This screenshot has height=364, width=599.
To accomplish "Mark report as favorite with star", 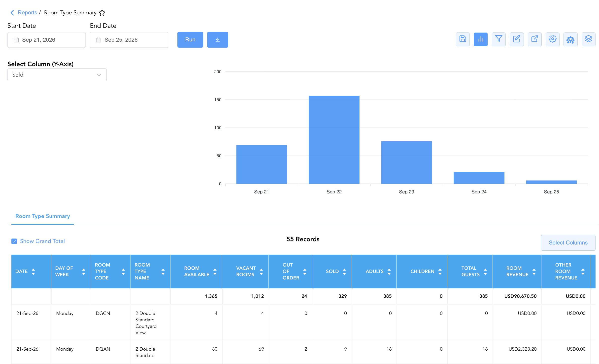I will [x=102, y=13].
